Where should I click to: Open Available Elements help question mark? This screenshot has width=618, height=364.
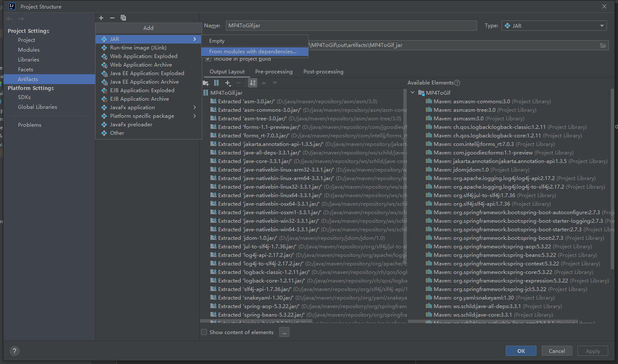click(457, 83)
